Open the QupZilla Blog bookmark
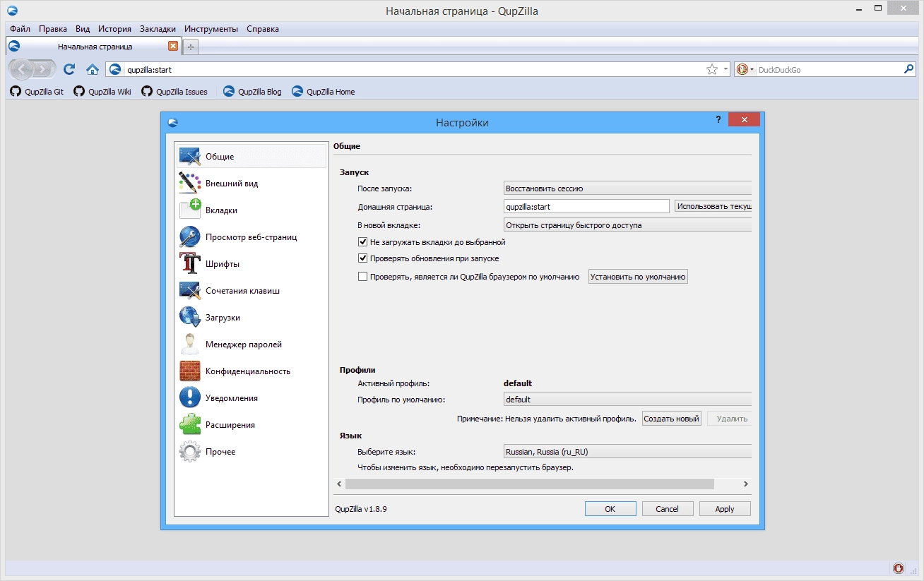The image size is (924, 581). pyautogui.click(x=252, y=91)
